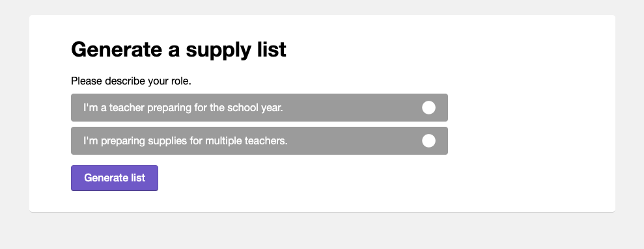Pick the single teacher role option row
This screenshot has width=644, height=249.
pos(259,107)
